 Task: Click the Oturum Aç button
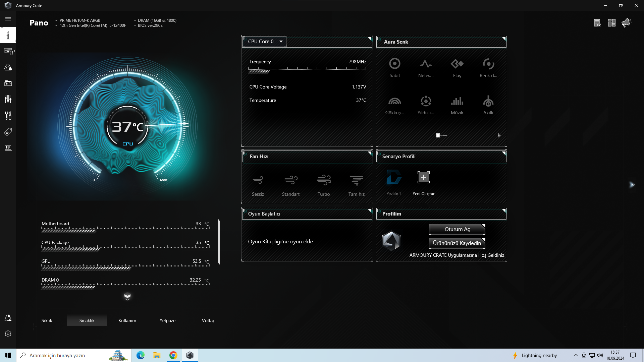coord(457,229)
